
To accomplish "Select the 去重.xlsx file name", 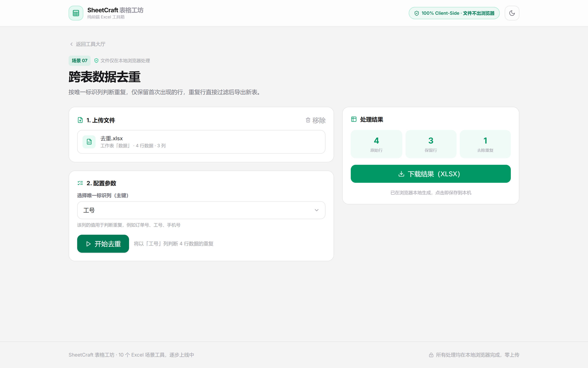I will point(111,138).
